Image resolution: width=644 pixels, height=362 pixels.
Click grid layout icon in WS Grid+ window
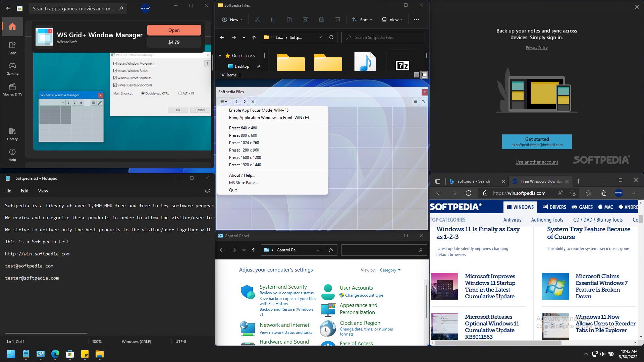click(416, 102)
